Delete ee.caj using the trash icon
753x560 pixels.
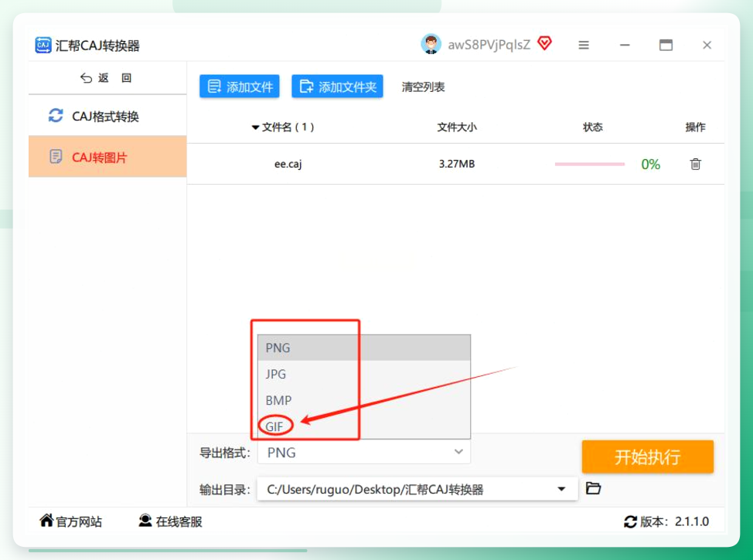click(x=695, y=164)
